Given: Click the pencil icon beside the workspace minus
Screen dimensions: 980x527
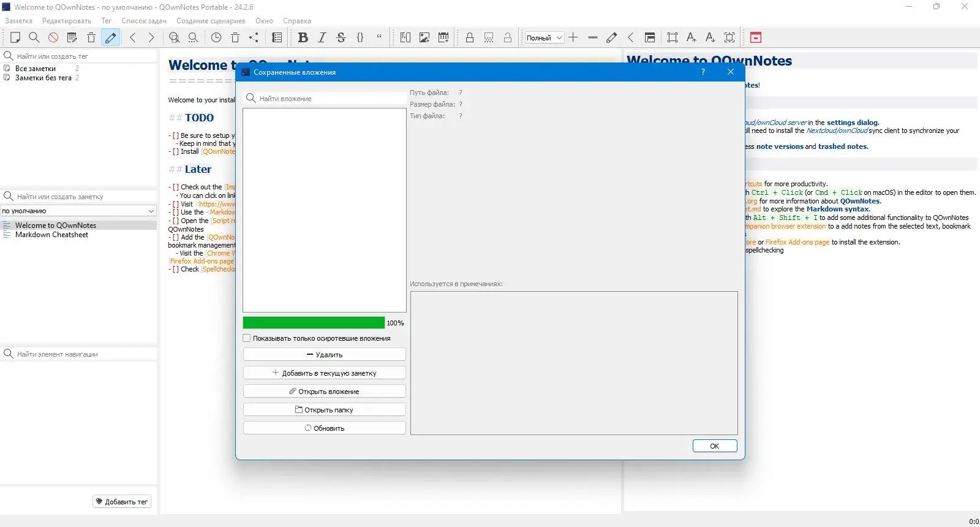Looking at the screenshot, I should 611,37.
